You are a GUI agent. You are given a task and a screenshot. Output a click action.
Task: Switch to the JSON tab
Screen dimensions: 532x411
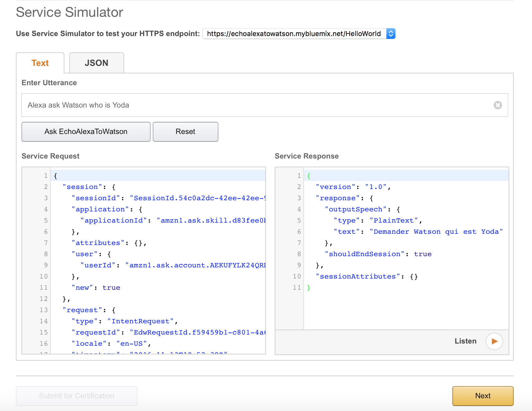coord(96,63)
